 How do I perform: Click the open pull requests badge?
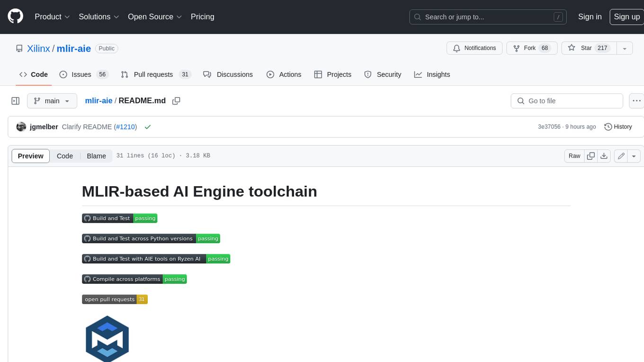click(x=115, y=299)
